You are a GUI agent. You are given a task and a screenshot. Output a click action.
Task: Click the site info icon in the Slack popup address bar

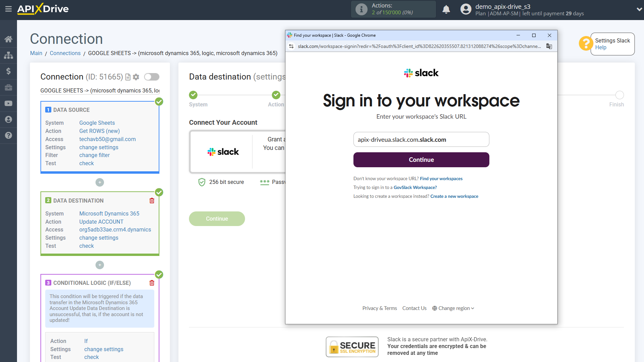291,46
